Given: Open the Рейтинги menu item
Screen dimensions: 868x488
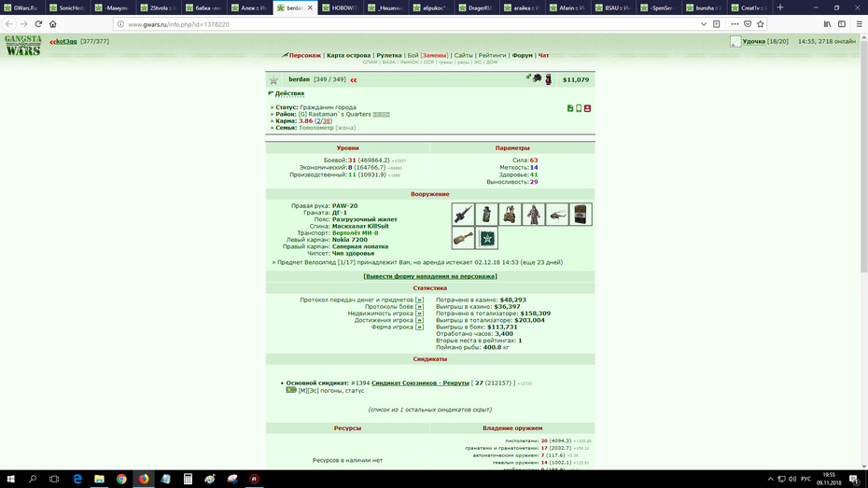Looking at the screenshot, I should [x=492, y=55].
